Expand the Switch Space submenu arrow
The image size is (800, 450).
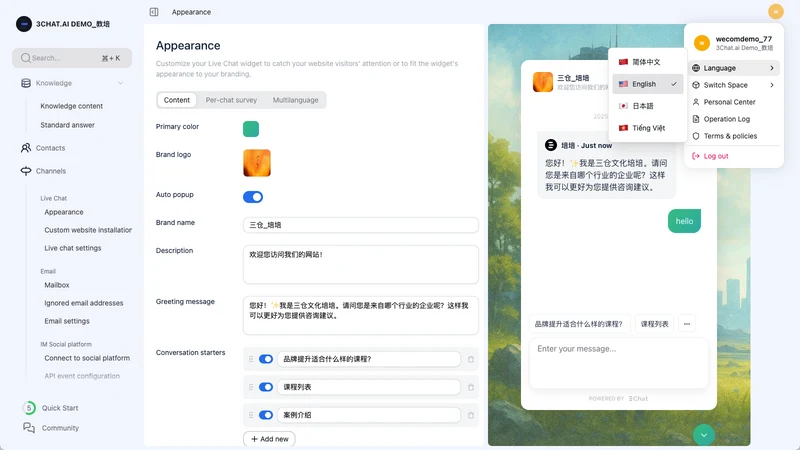click(772, 85)
